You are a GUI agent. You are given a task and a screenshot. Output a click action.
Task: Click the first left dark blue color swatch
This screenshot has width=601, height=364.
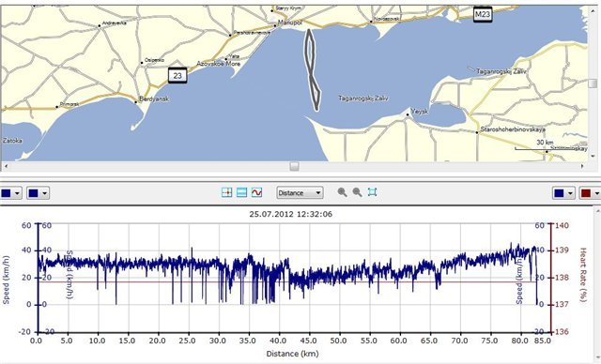[7, 193]
